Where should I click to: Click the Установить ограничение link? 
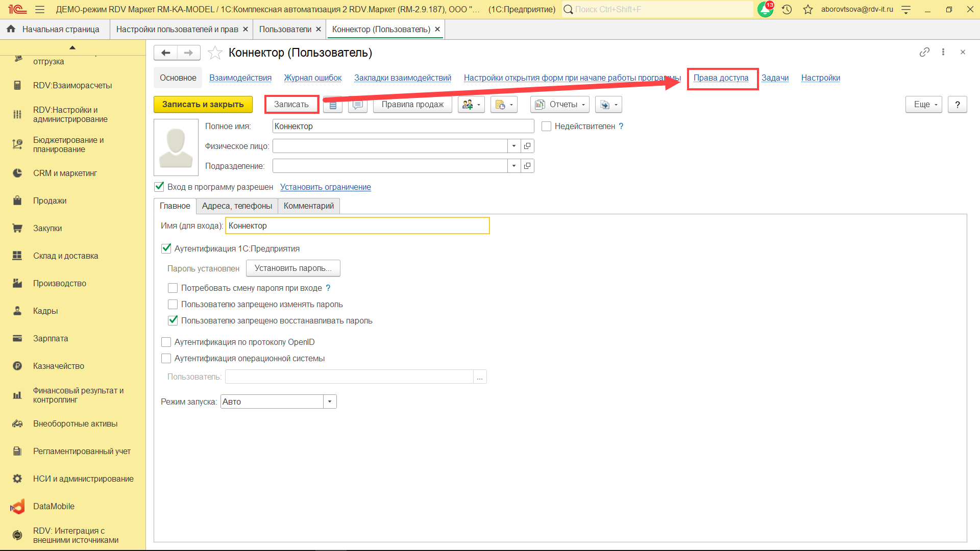[x=325, y=187]
